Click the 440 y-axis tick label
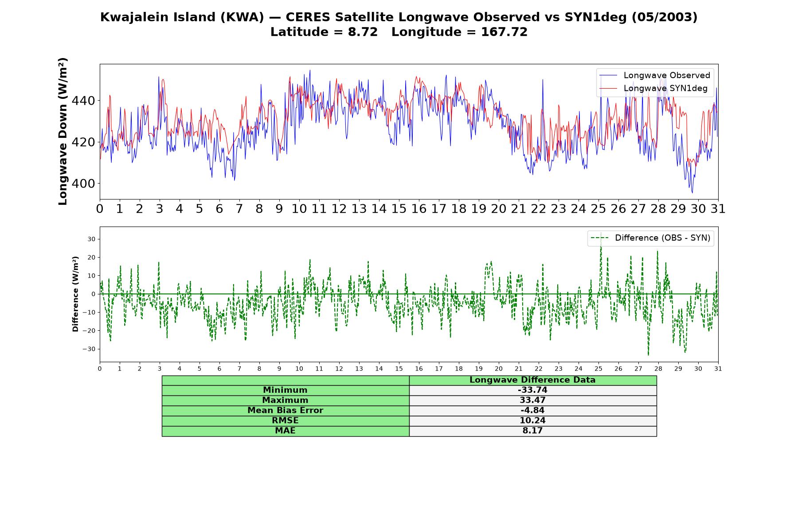The image size is (798, 532). (x=83, y=101)
